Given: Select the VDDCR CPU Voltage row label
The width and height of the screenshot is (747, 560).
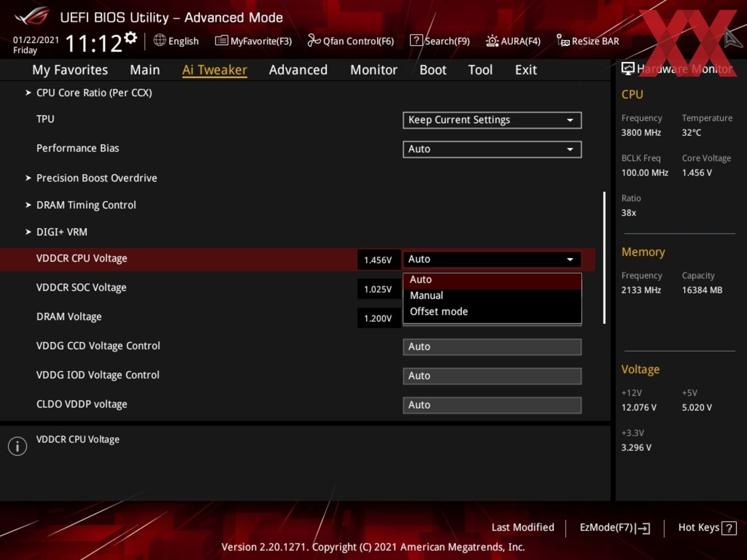Looking at the screenshot, I should point(81,259).
